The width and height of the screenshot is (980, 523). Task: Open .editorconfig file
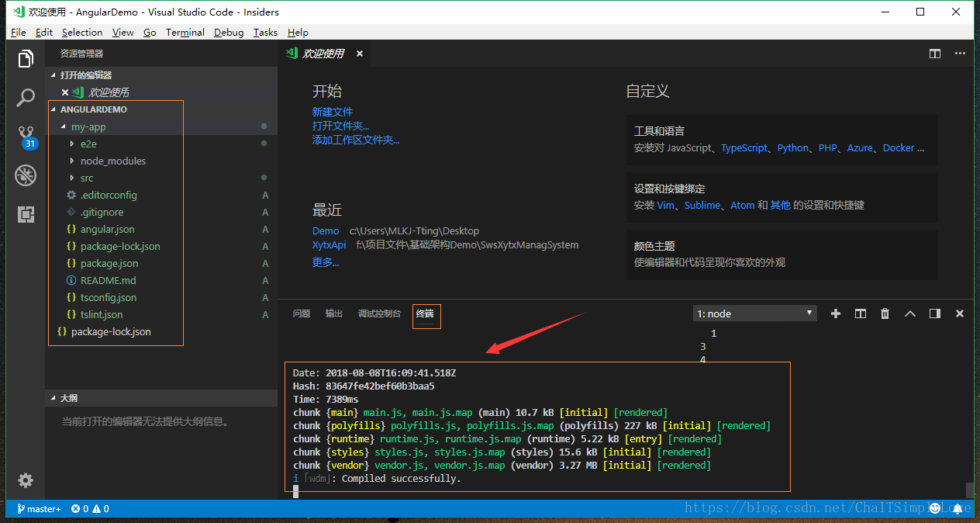[x=161, y=195]
